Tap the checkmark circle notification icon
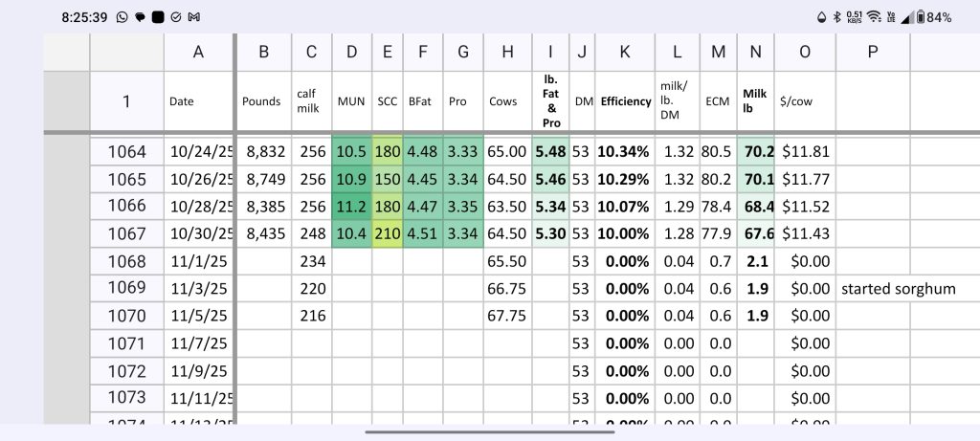The image size is (980, 441). pos(176,17)
